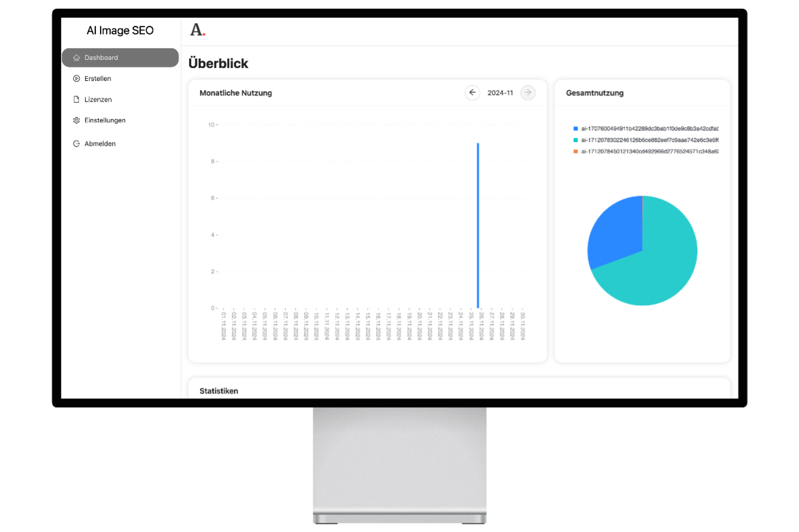Click the logout icon next to Abmelden
Viewport: 799px width, 532px height.
click(x=77, y=144)
